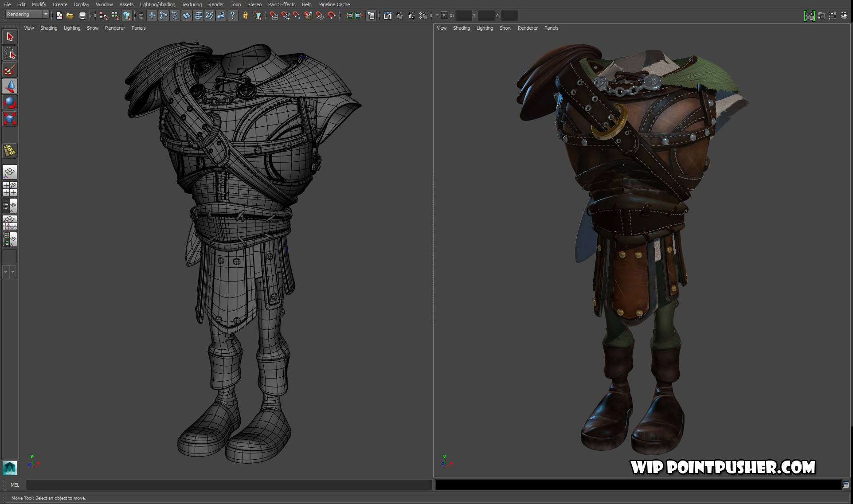This screenshot has width=853, height=504.
Task: Activate the Lasso Select tool
Action: pos(10,54)
